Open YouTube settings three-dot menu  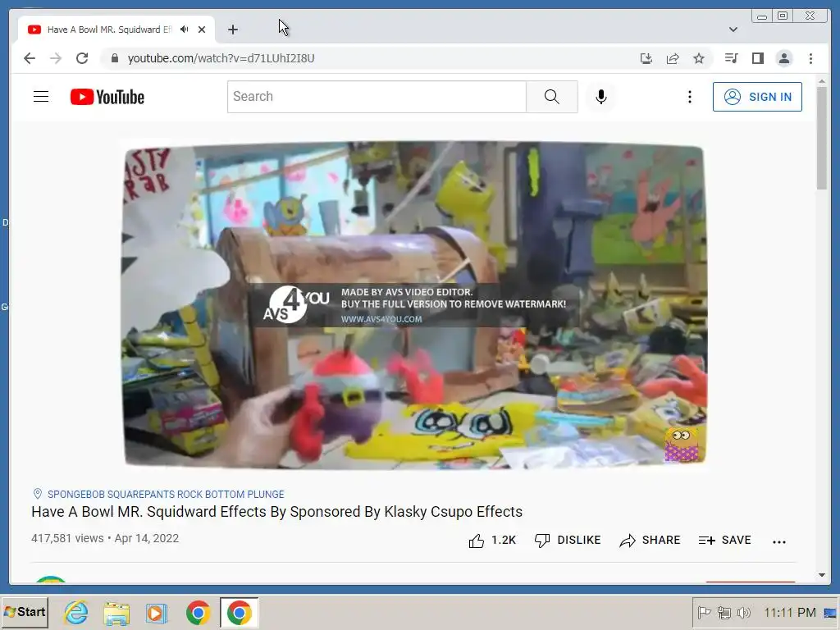pyautogui.click(x=689, y=97)
